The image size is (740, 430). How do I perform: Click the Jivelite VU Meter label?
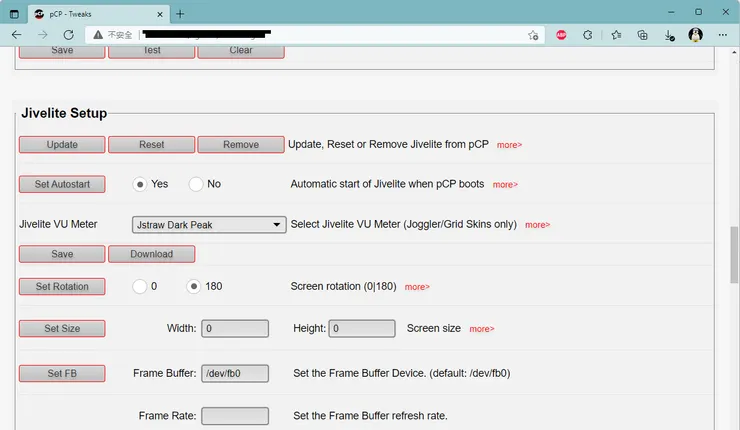point(58,224)
